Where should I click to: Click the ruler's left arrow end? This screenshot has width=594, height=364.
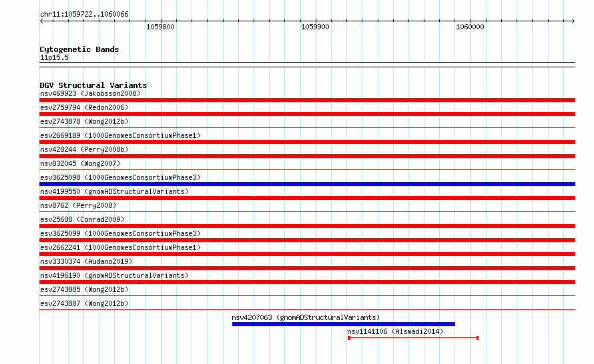point(41,21)
